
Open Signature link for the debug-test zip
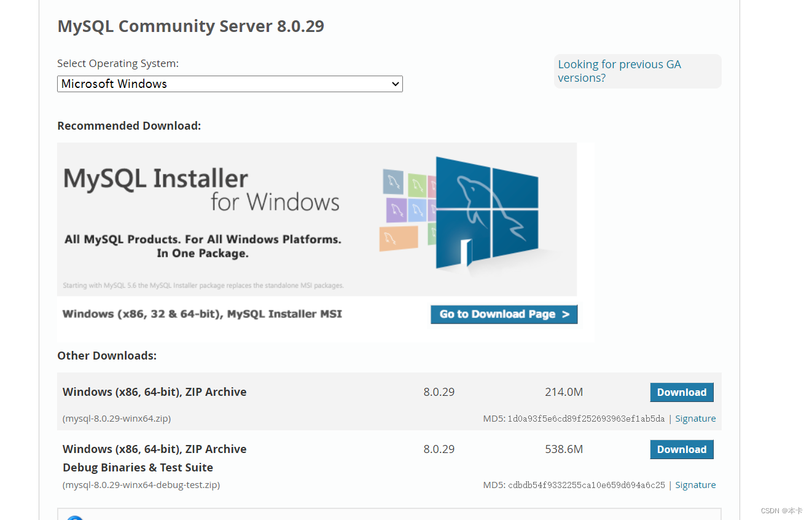pos(695,485)
